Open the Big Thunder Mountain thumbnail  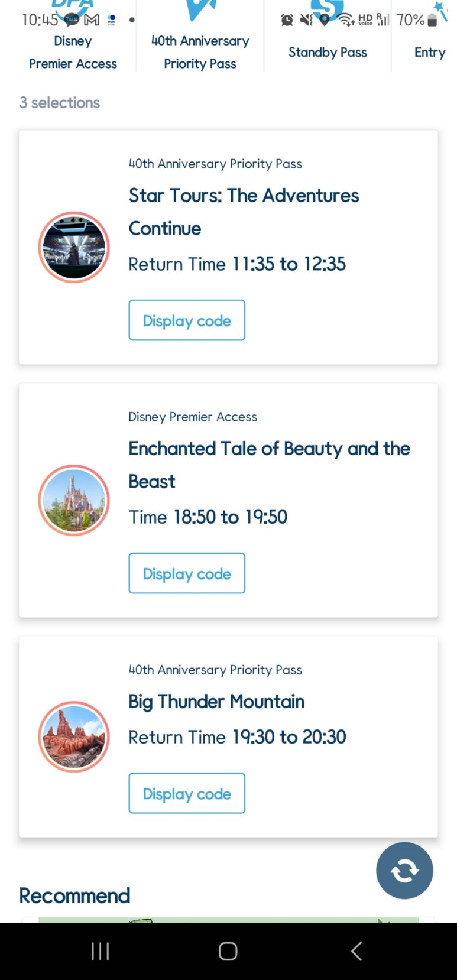(x=74, y=736)
